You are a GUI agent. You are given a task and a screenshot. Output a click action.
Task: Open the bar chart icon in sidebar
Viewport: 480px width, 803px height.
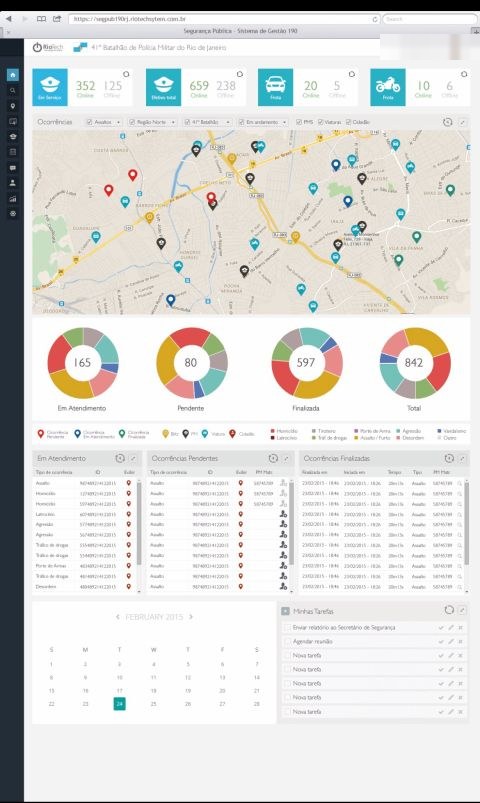tap(13, 199)
